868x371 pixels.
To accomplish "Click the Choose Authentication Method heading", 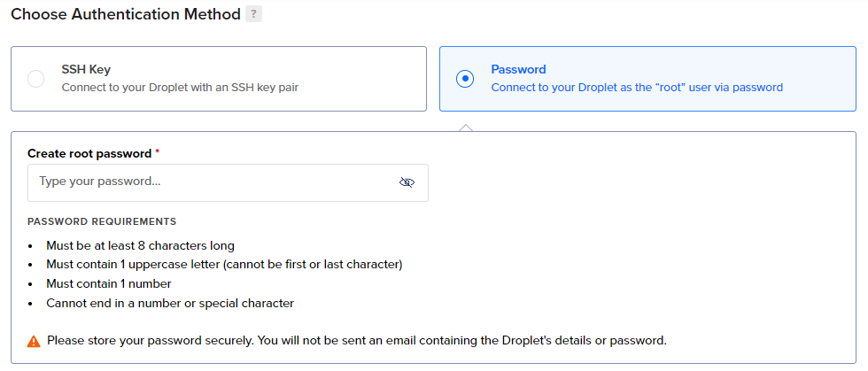I will pyautogui.click(x=126, y=14).
